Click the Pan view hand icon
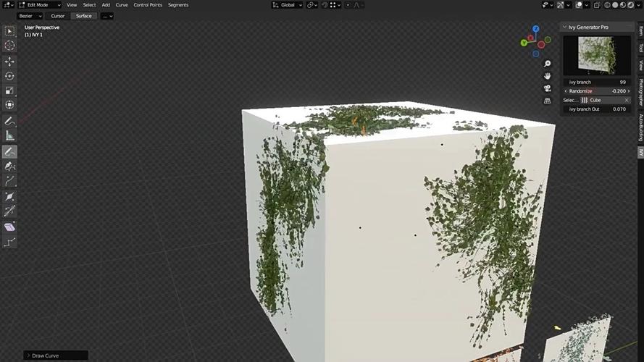 [x=547, y=76]
